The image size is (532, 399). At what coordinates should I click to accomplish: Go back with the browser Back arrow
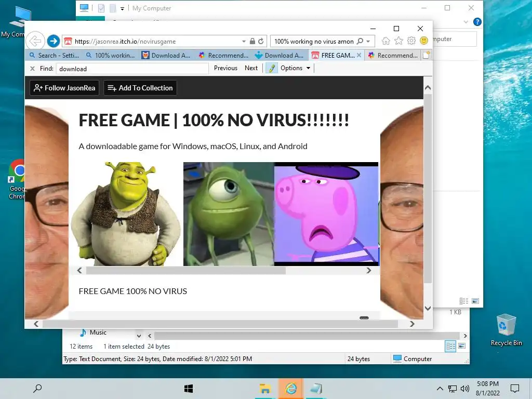pyautogui.click(x=35, y=41)
